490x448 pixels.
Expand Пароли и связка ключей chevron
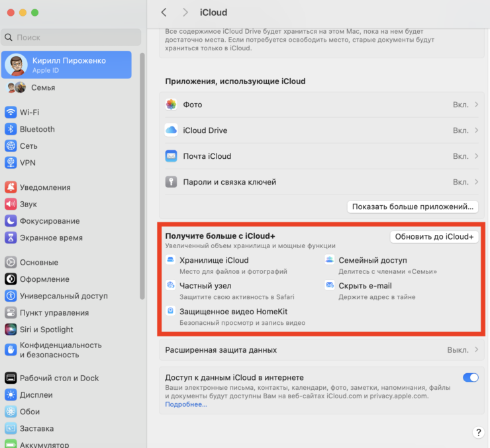coord(477,182)
